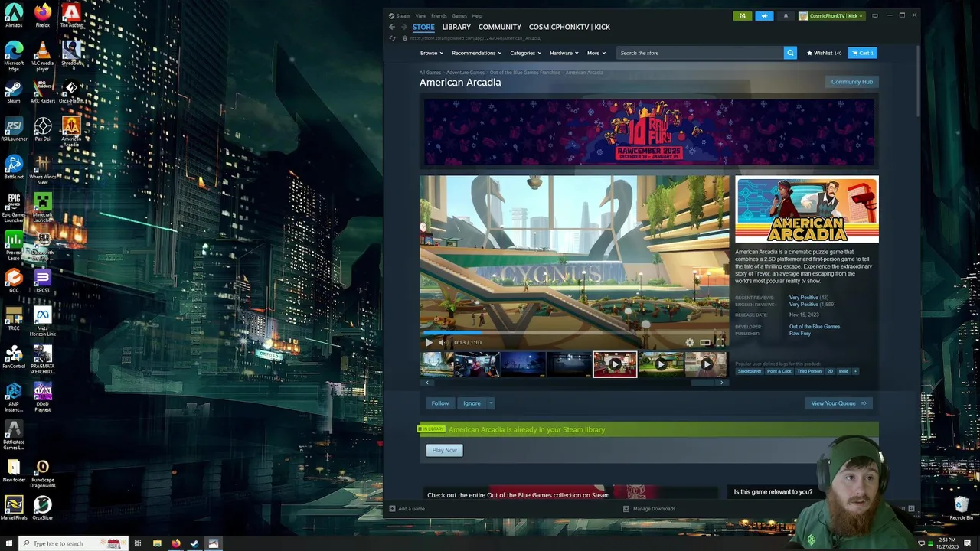The height and width of the screenshot is (551, 980).
Task: Show more tags with plus button
Action: pyautogui.click(x=855, y=371)
